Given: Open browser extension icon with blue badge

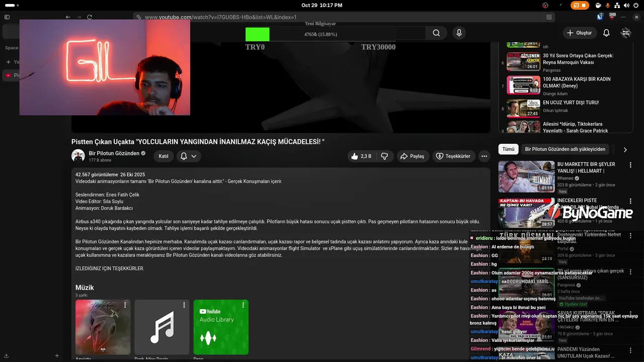Looking at the screenshot, I should pos(600,17).
